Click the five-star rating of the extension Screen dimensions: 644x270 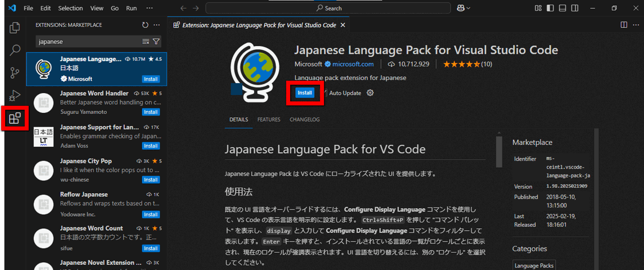coord(462,64)
